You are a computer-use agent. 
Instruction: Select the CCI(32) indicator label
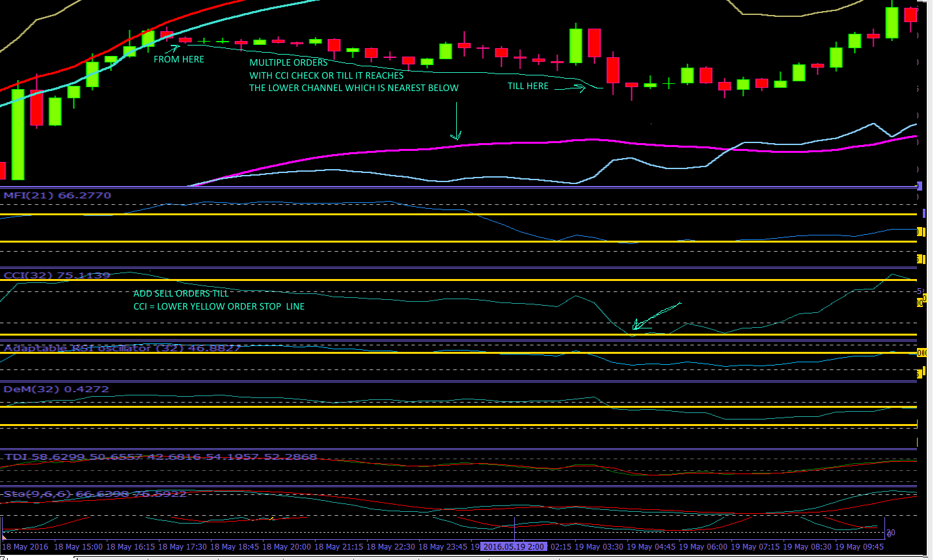point(57,275)
